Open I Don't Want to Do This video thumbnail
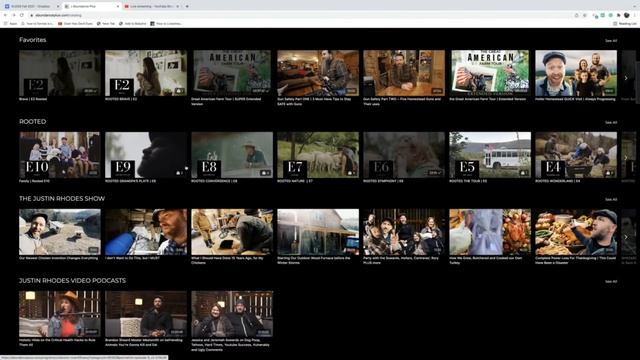This screenshot has height=360, width=640. pyautogui.click(x=146, y=232)
